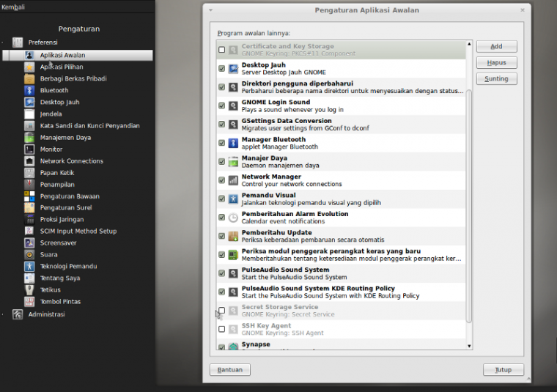557x392 pixels.
Task: Collapse the Preferensi tree expander
Action: pos(3,42)
